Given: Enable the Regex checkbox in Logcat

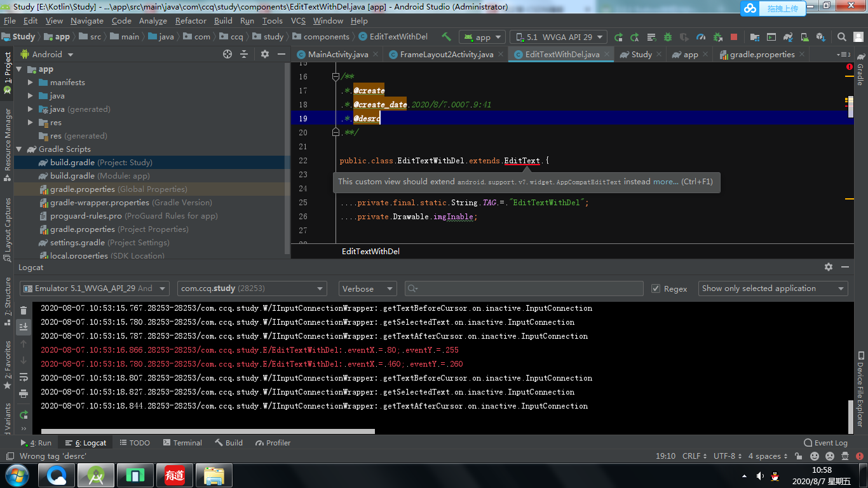Looking at the screenshot, I should click(x=655, y=288).
